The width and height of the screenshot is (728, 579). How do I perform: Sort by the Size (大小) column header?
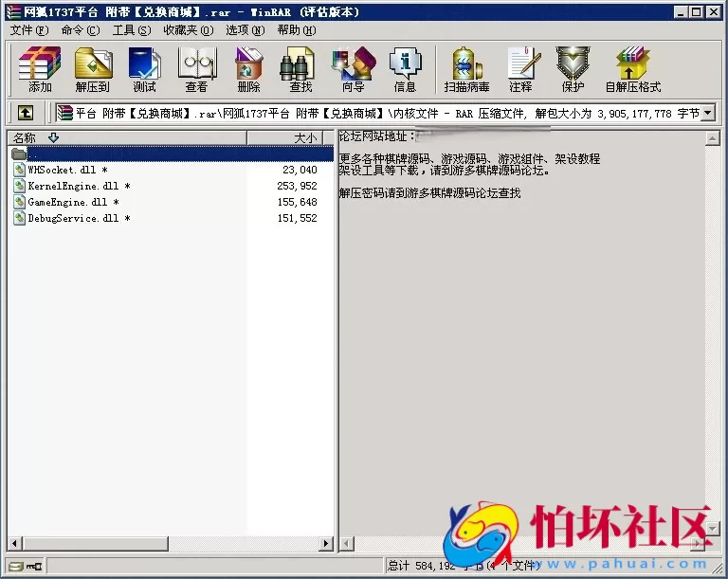pos(284,138)
